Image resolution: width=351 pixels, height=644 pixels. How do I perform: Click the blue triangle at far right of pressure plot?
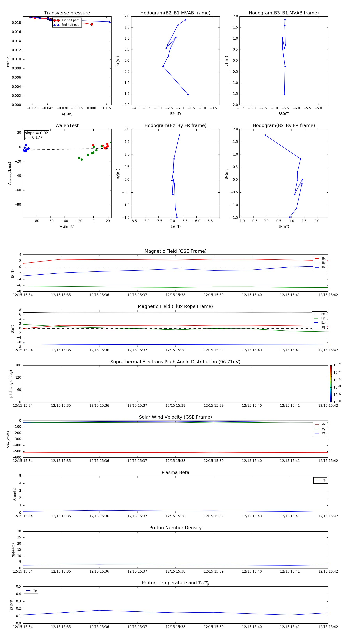pyautogui.click(x=110, y=22)
